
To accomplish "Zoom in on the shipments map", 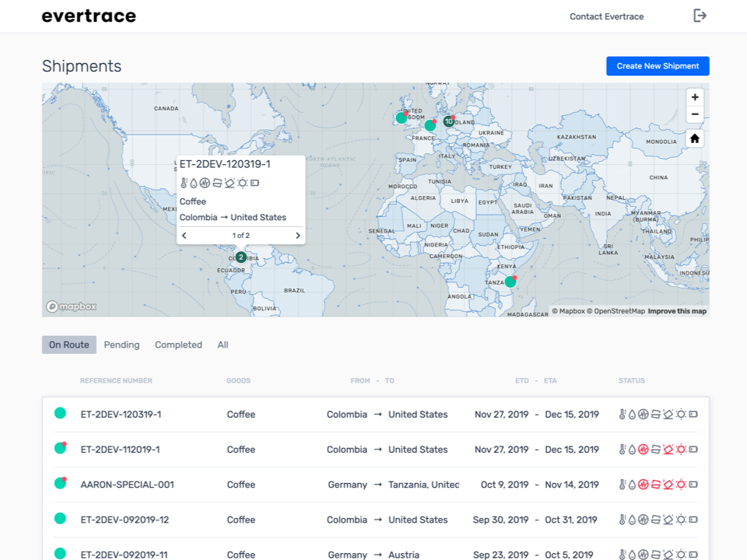I will coord(695,97).
